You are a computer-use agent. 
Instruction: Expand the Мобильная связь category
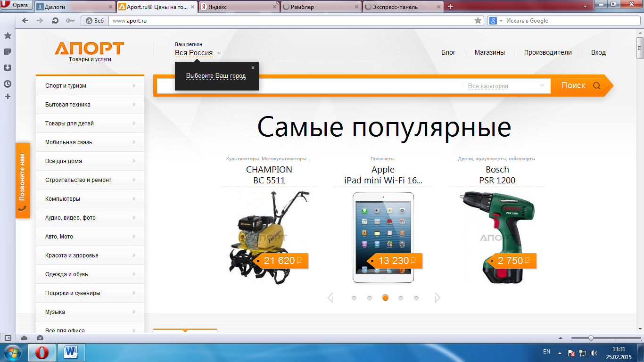point(90,142)
